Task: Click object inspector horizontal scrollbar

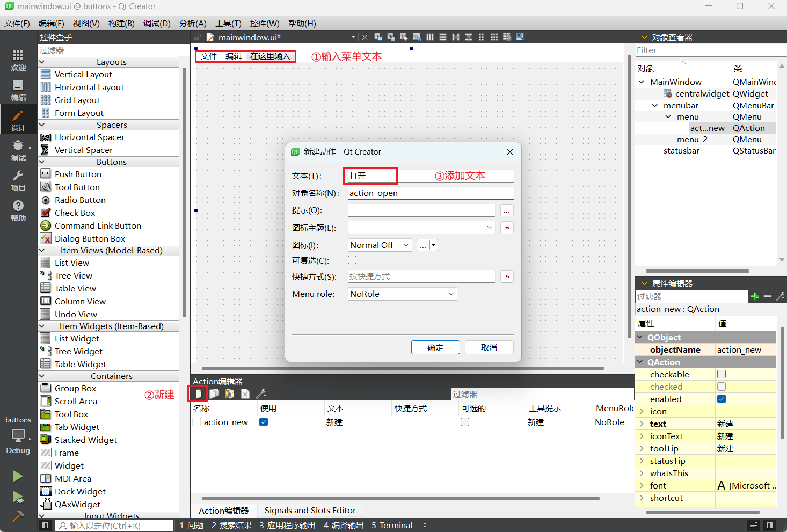Action: (x=697, y=271)
